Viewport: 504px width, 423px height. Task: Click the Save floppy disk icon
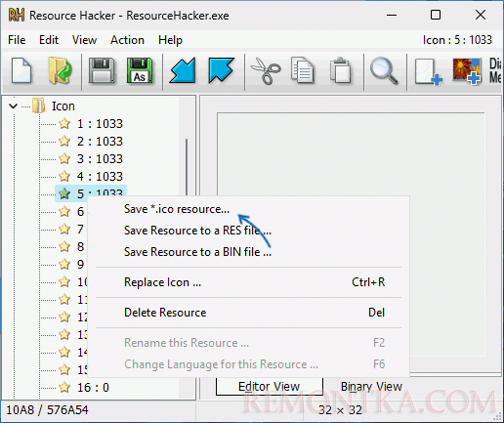tap(102, 70)
